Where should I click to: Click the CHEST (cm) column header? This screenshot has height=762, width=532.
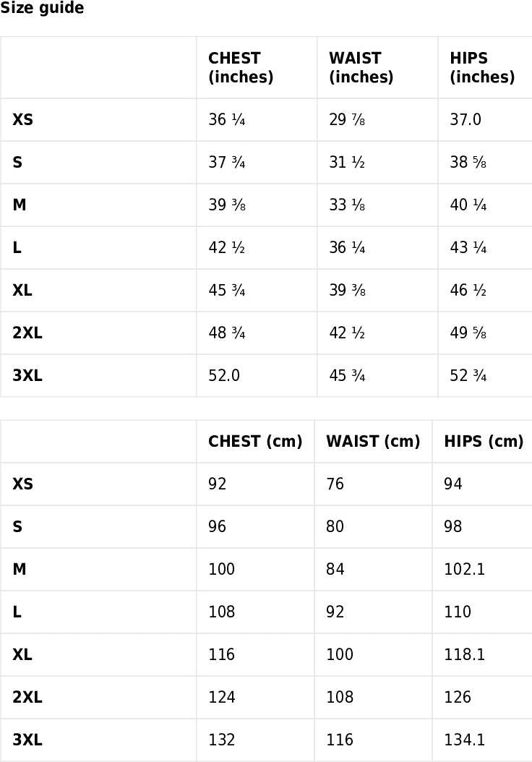click(254, 441)
